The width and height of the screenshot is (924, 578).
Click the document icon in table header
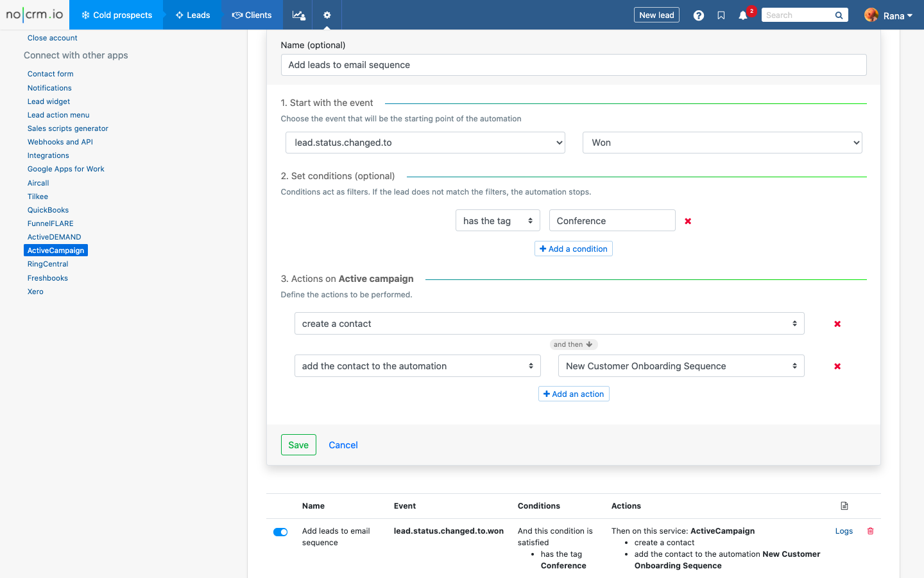(844, 506)
